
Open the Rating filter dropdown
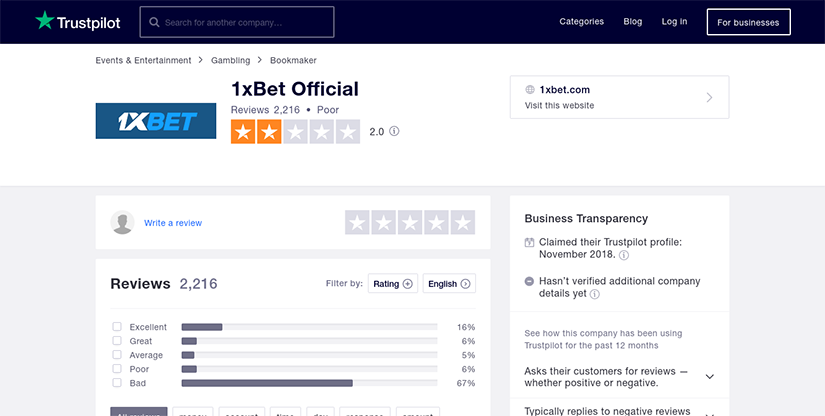pyautogui.click(x=393, y=283)
